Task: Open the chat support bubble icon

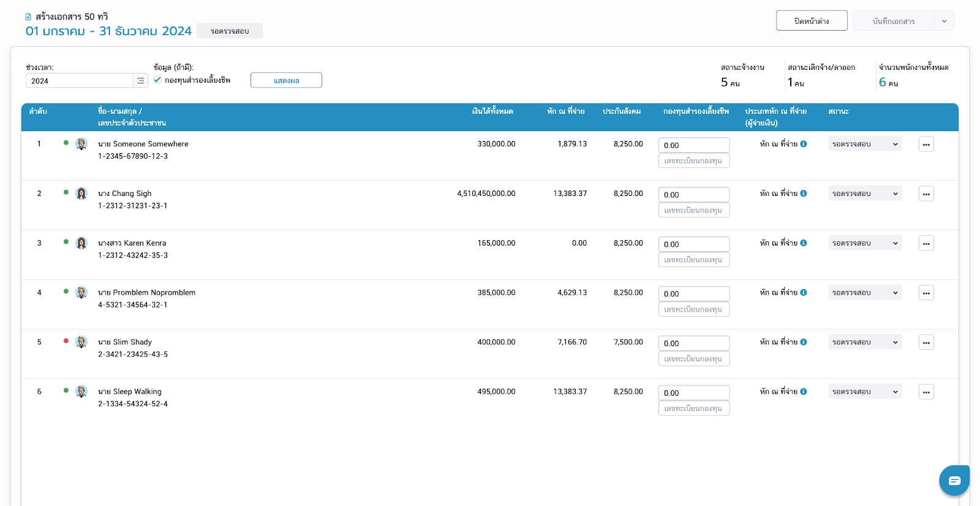Action: [954, 481]
